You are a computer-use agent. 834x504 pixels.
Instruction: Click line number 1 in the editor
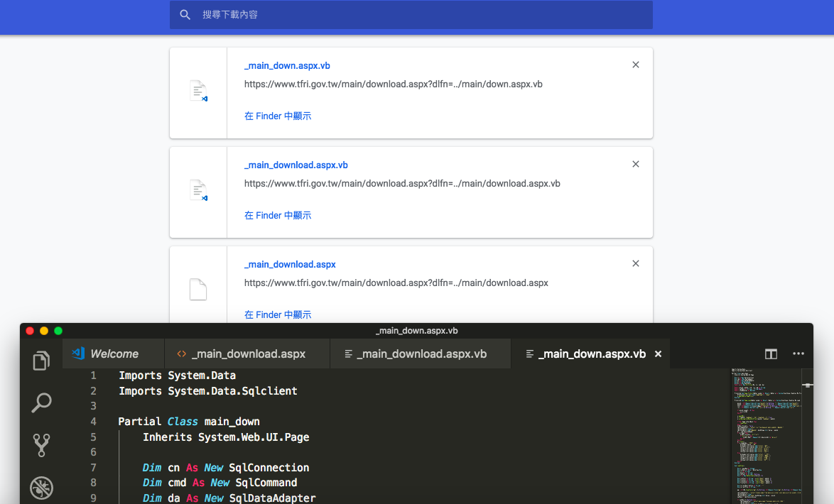coord(93,376)
